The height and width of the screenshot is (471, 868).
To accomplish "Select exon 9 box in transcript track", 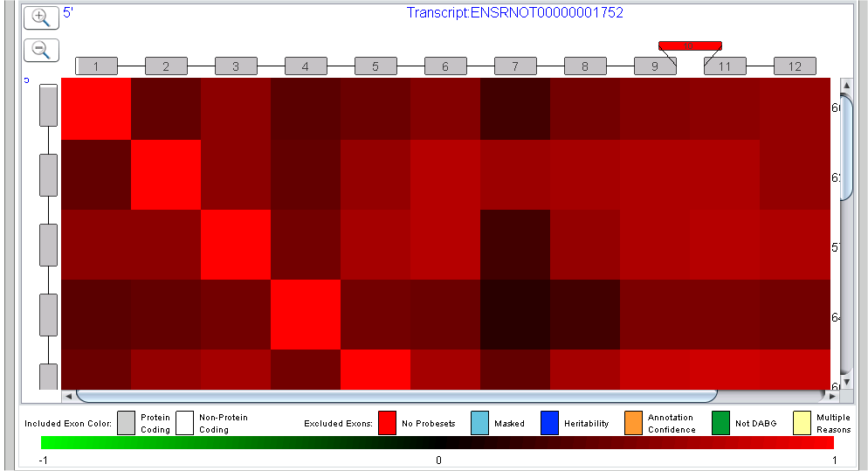I will coord(655,66).
